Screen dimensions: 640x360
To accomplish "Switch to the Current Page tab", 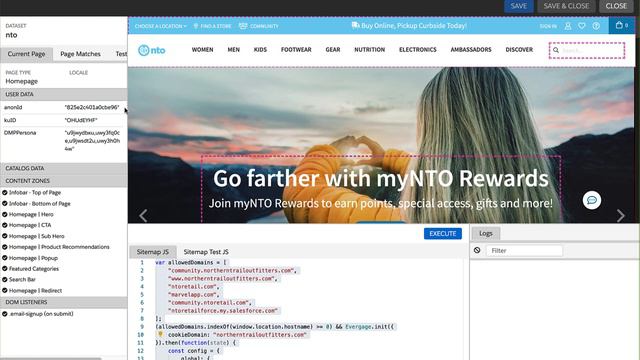I will 27,54.
